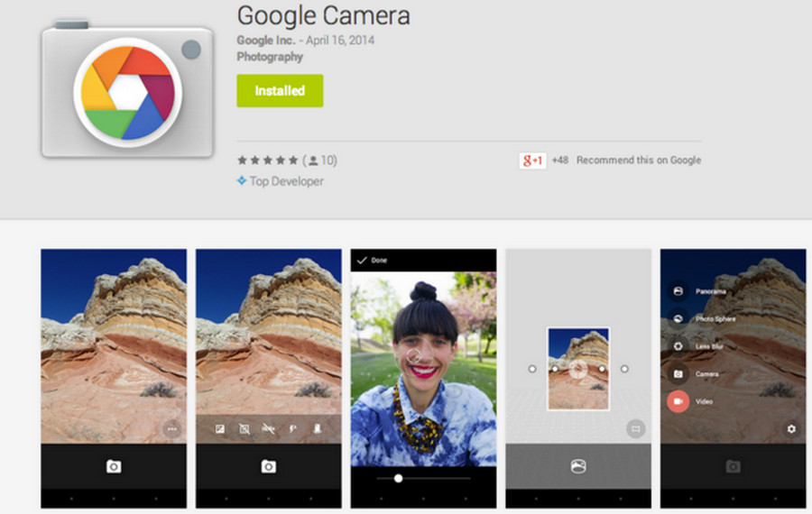This screenshot has width=812, height=514.
Task: Select the Panorama mode icon
Action: coord(678,291)
